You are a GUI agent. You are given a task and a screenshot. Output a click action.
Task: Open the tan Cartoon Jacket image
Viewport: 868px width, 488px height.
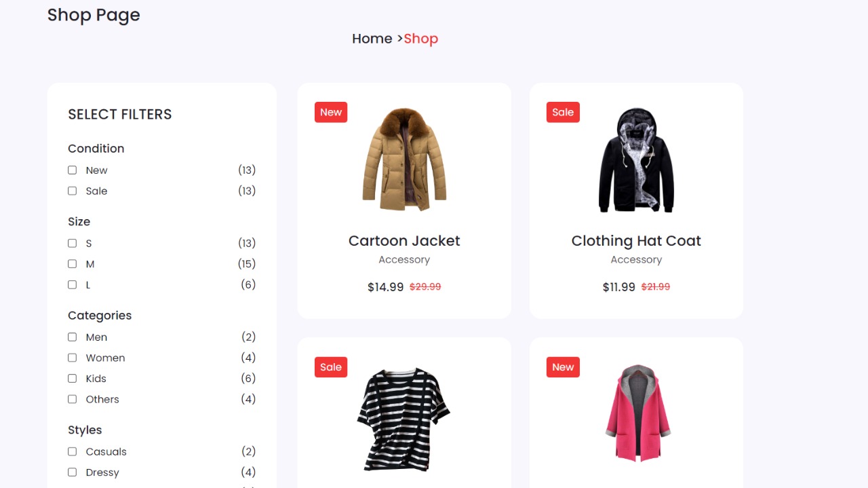404,159
